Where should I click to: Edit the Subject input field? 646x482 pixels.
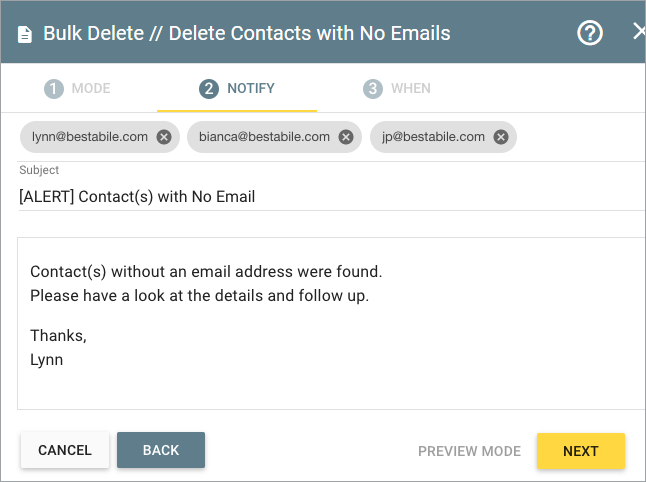point(332,197)
